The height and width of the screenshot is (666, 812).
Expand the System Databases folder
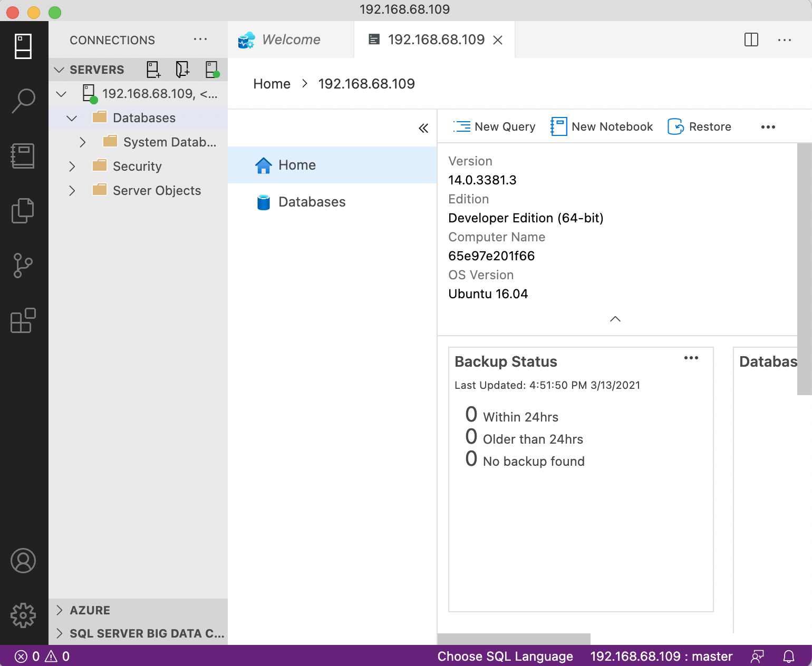(x=82, y=142)
